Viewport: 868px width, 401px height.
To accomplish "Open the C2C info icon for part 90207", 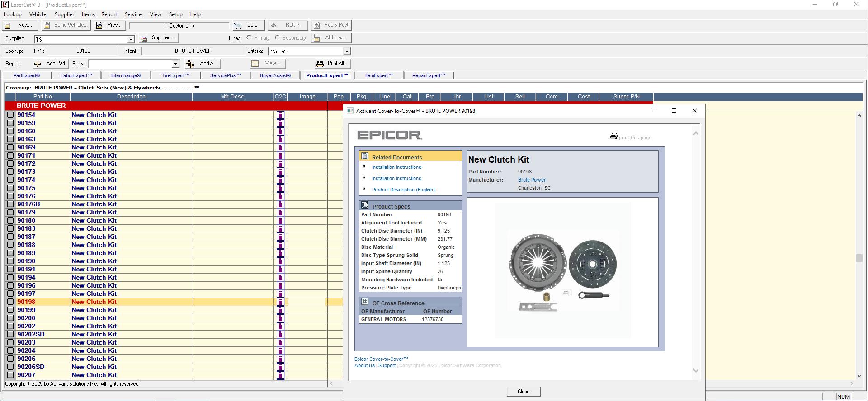I will click(280, 375).
